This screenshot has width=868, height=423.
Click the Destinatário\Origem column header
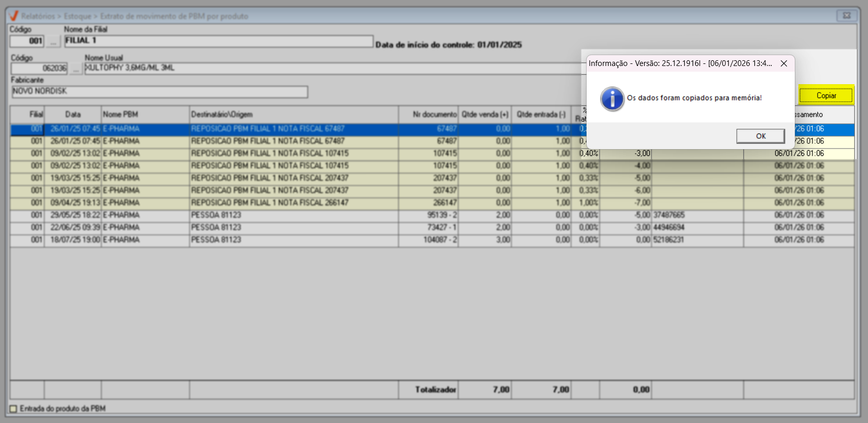coord(293,114)
